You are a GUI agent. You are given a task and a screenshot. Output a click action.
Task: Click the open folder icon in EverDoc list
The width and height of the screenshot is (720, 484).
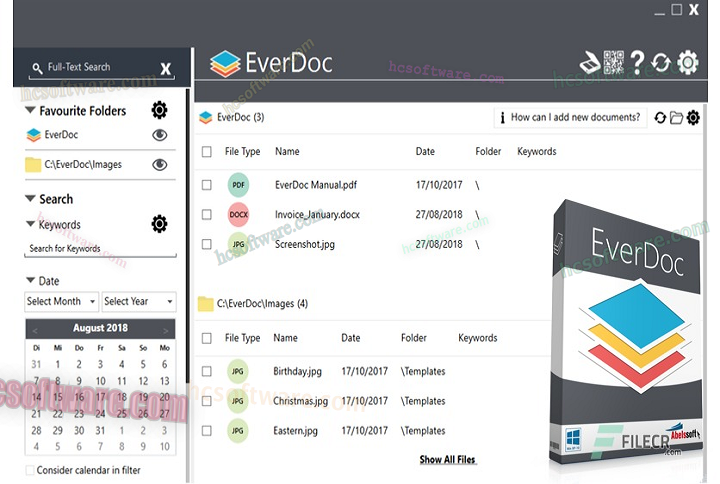pyautogui.click(x=676, y=118)
